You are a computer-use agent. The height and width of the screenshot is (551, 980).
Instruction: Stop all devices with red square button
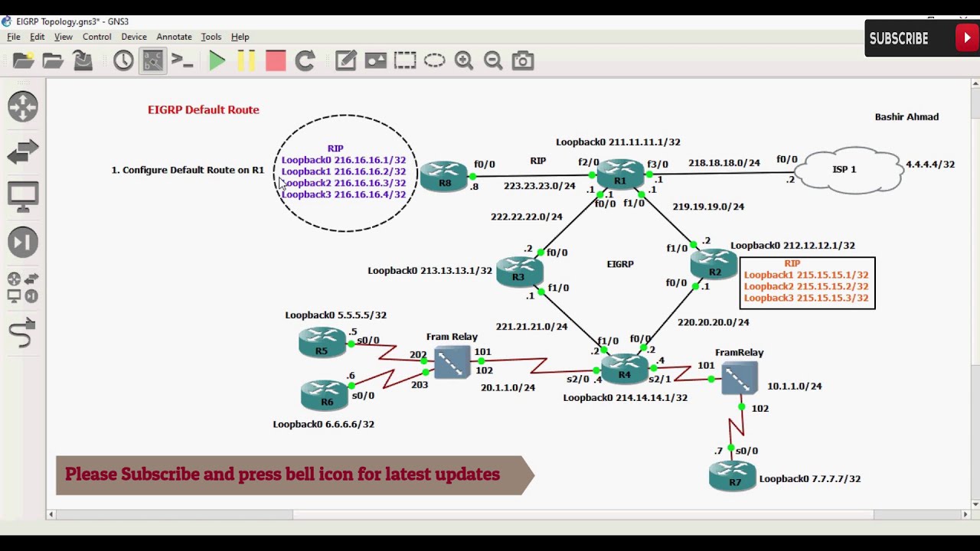tap(276, 60)
